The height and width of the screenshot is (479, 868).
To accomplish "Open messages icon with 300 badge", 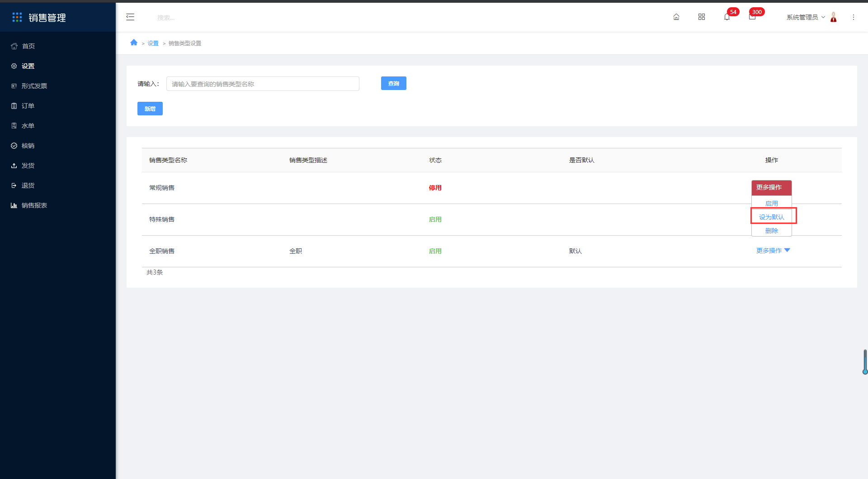I will pyautogui.click(x=752, y=17).
